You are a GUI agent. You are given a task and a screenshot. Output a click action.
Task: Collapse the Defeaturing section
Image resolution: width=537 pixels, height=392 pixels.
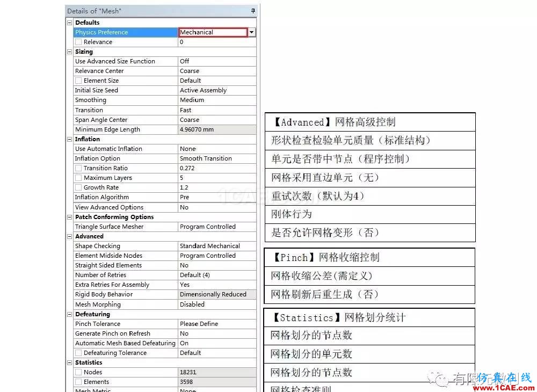(69, 314)
